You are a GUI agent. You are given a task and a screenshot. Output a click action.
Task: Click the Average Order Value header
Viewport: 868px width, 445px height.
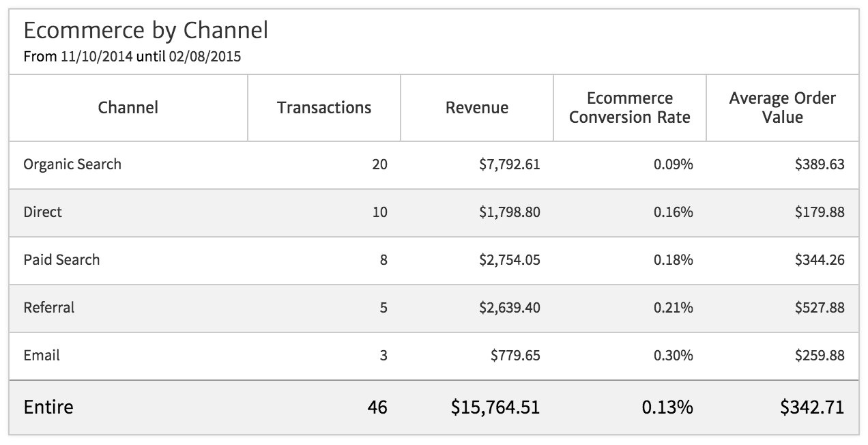782,108
